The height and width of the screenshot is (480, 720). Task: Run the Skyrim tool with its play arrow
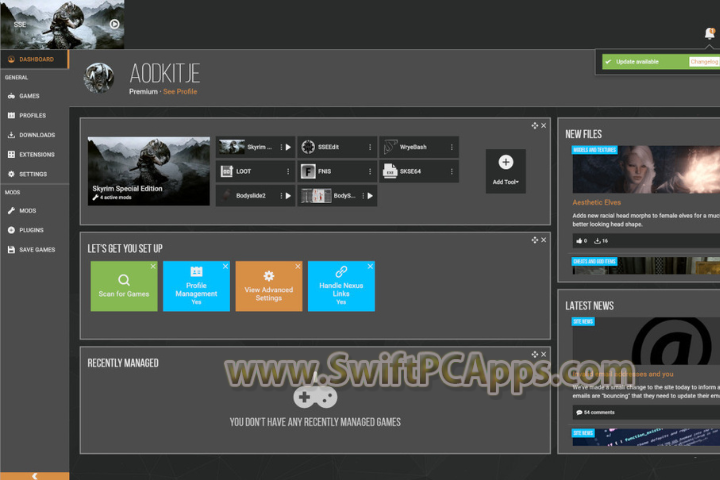pos(288,147)
